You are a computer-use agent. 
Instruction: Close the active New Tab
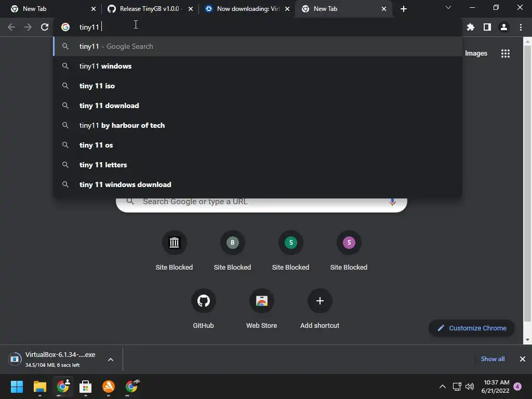pos(384,9)
